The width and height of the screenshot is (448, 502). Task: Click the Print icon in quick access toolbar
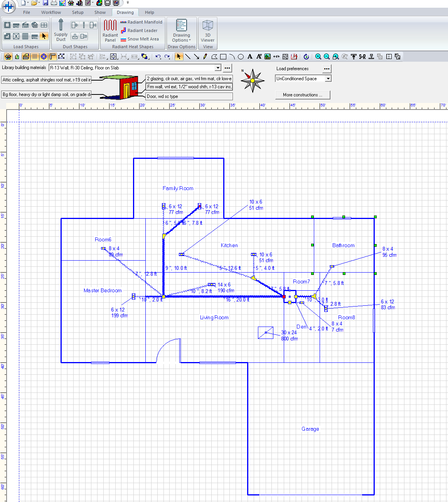[x=54, y=3]
